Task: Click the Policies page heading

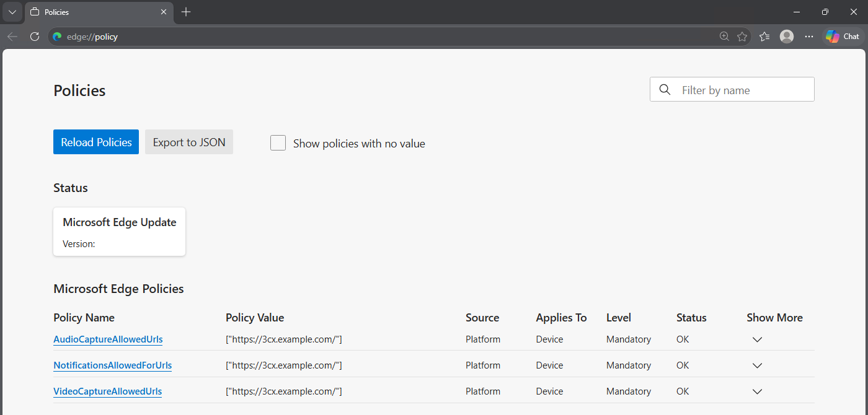Action: tap(79, 90)
